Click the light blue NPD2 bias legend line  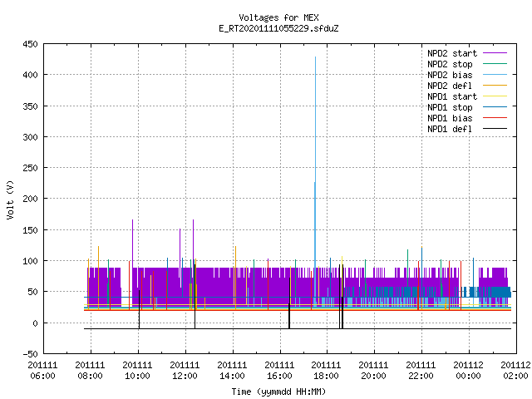[495, 74]
